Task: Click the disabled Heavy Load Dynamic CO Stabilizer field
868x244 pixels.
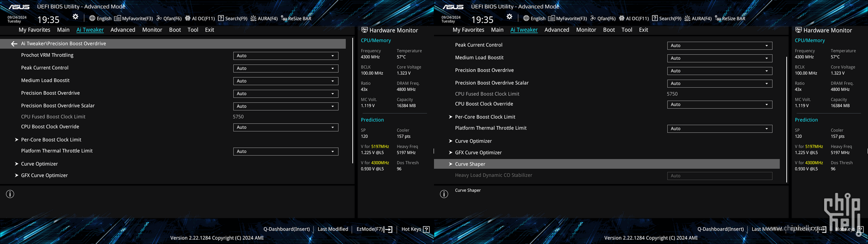Action: pos(720,176)
